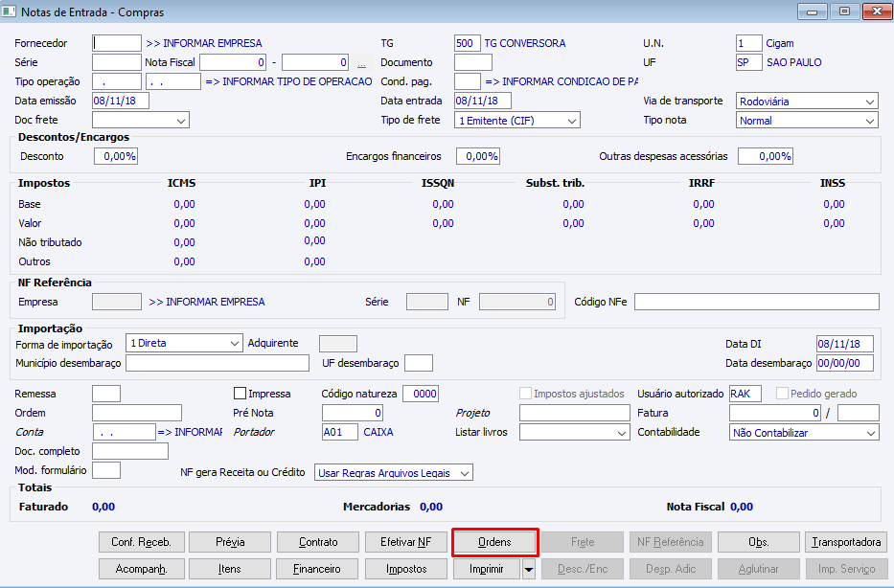Focus the Fornecedor input field
Viewport: 894px width, 588px height.
click(x=117, y=43)
